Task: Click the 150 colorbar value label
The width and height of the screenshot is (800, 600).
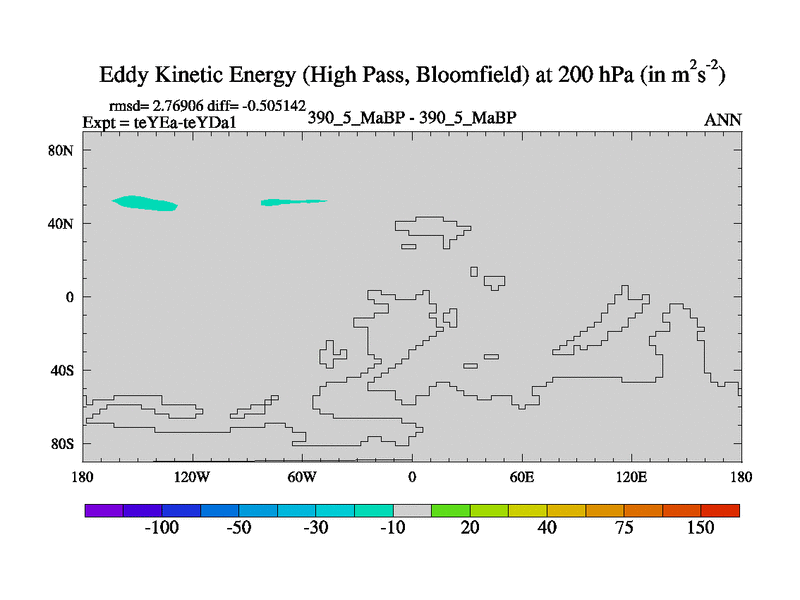Action: (x=700, y=528)
